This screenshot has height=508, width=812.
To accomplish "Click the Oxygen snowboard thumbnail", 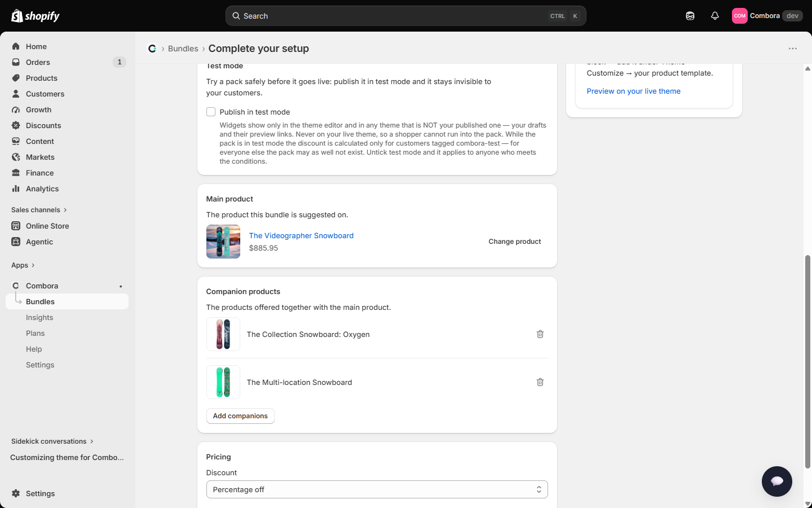I will pyautogui.click(x=223, y=334).
